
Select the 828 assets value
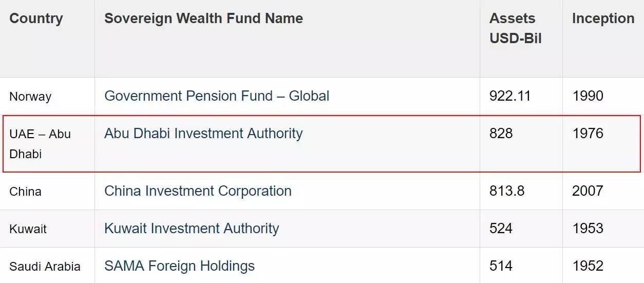pos(501,134)
